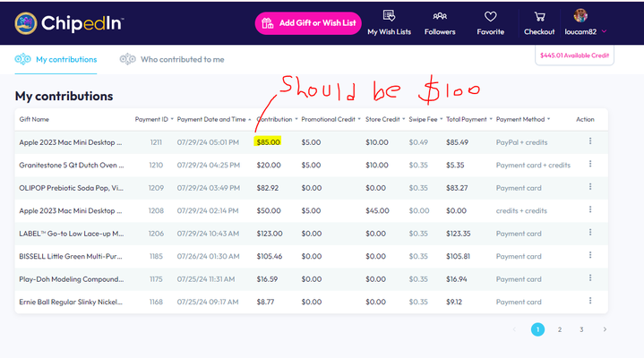Open the Followers page
Image resolution: width=644 pixels, height=358 pixels.
pyautogui.click(x=440, y=23)
